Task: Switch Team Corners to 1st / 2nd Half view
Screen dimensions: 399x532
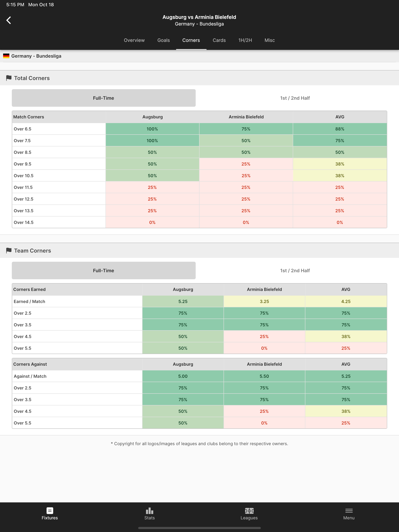Action: [295, 270]
